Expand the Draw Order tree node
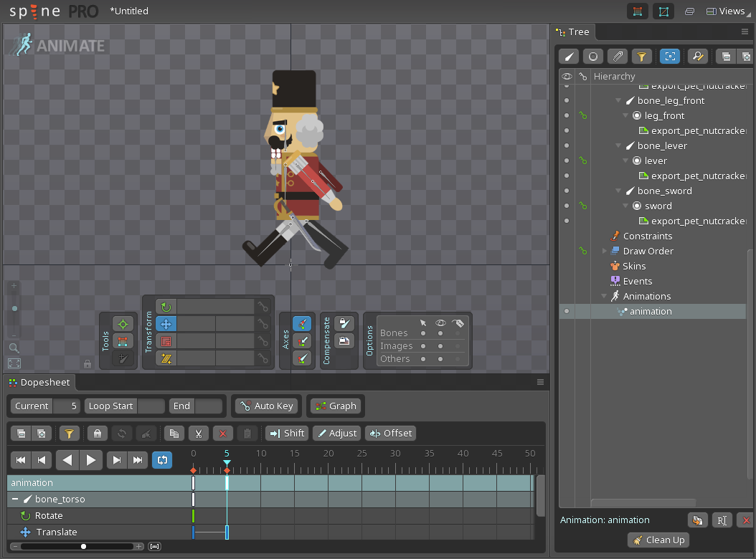756x559 pixels. 604,251
